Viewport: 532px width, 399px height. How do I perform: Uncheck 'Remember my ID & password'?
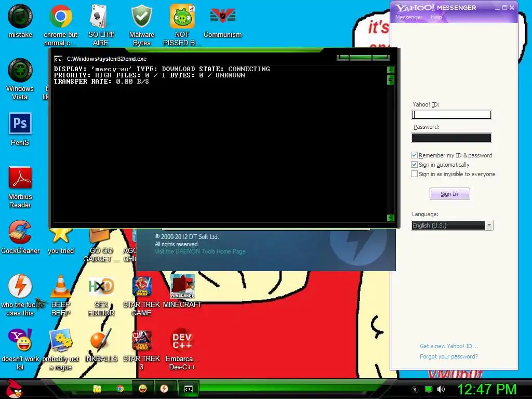414,155
